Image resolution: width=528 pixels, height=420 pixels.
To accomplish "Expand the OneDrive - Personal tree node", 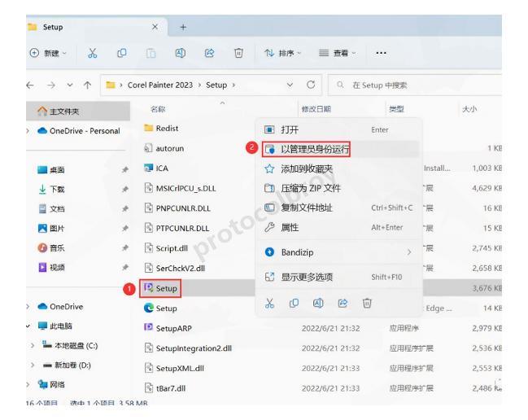I will coord(28,131).
